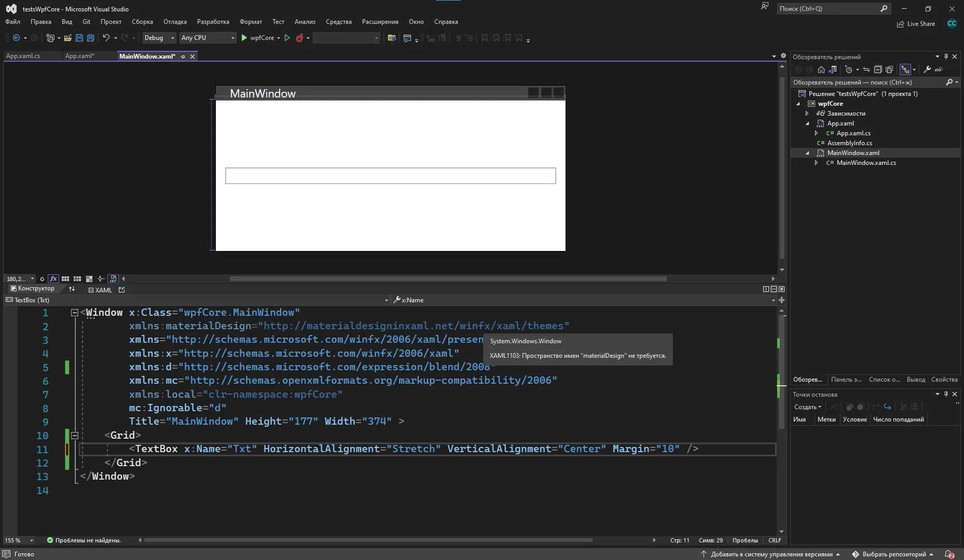
Task: Sync with active document in Solution Explorer
Action: [x=866, y=69]
